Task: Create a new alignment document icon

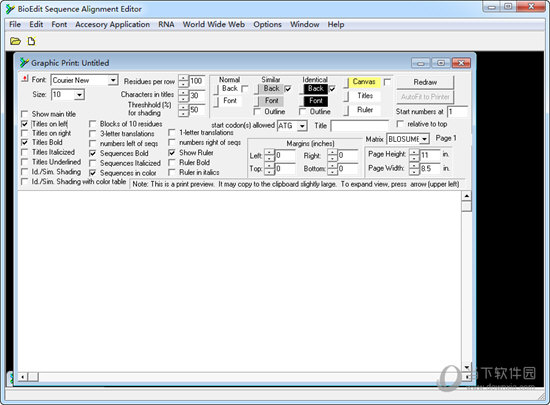Action: point(32,41)
